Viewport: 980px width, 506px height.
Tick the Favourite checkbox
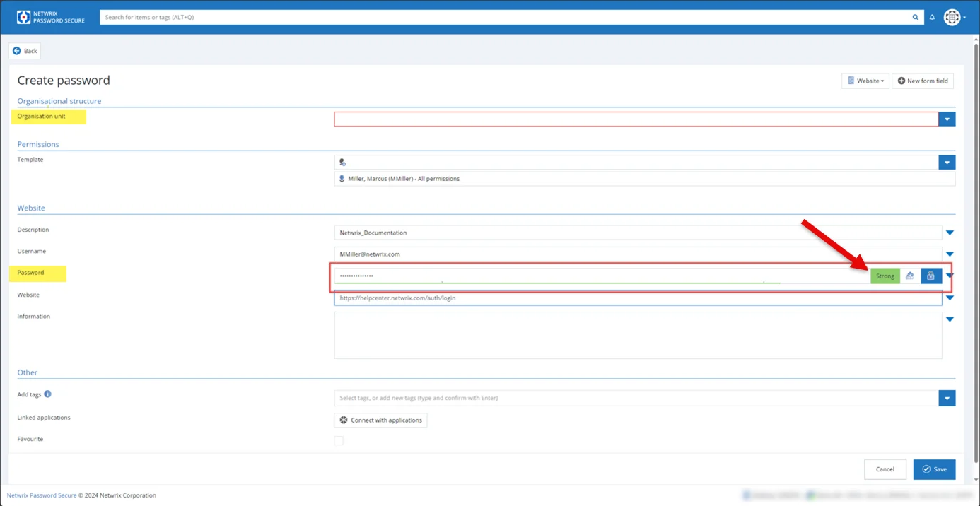339,440
